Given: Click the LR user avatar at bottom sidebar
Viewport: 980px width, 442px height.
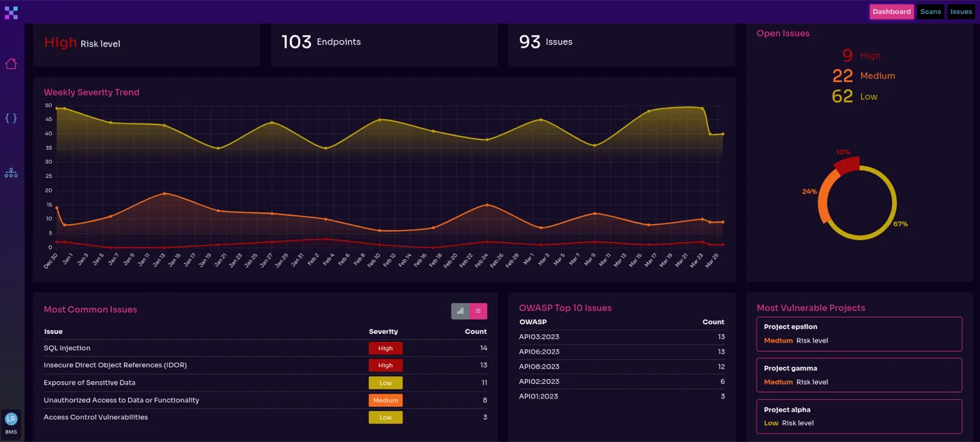Looking at the screenshot, I should tap(10, 418).
